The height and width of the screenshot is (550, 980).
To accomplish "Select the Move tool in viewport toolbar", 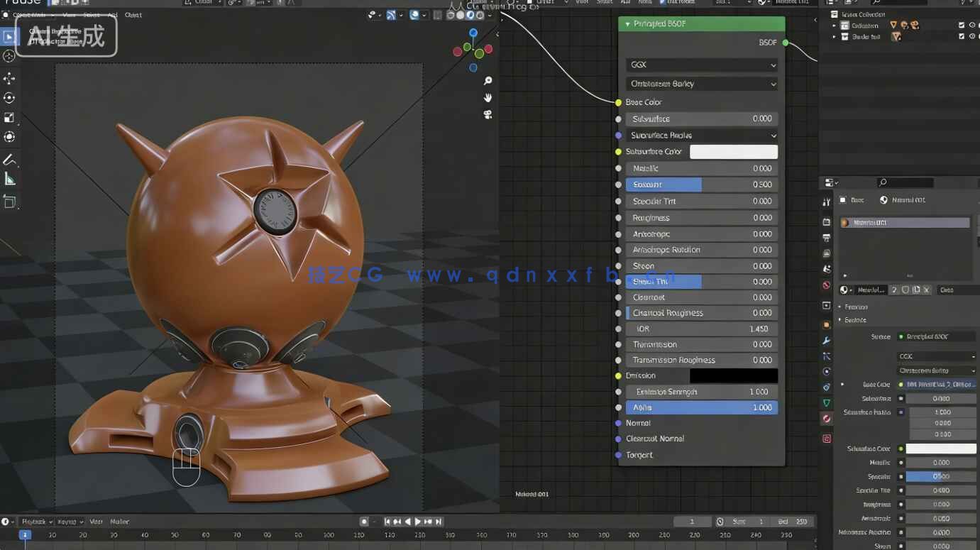I will (9, 78).
